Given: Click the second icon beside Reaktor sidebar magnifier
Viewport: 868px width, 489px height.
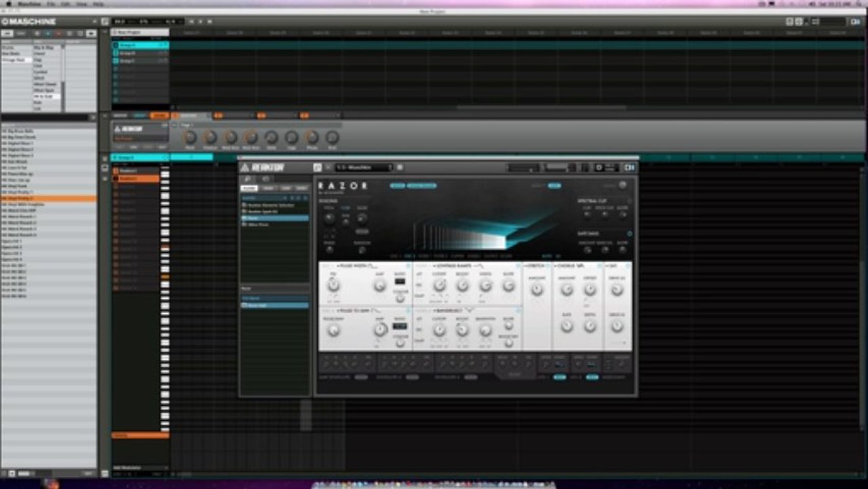Looking at the screenshot, I should 265,179.
